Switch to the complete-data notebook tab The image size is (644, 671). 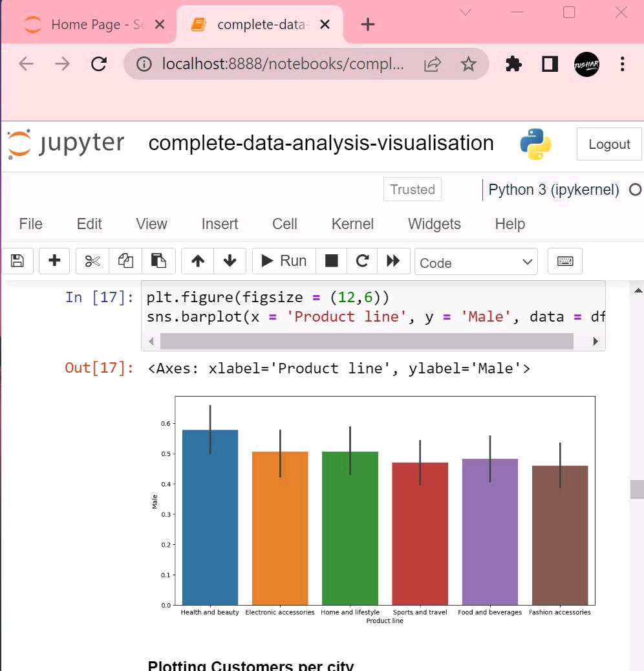(260, 25)
